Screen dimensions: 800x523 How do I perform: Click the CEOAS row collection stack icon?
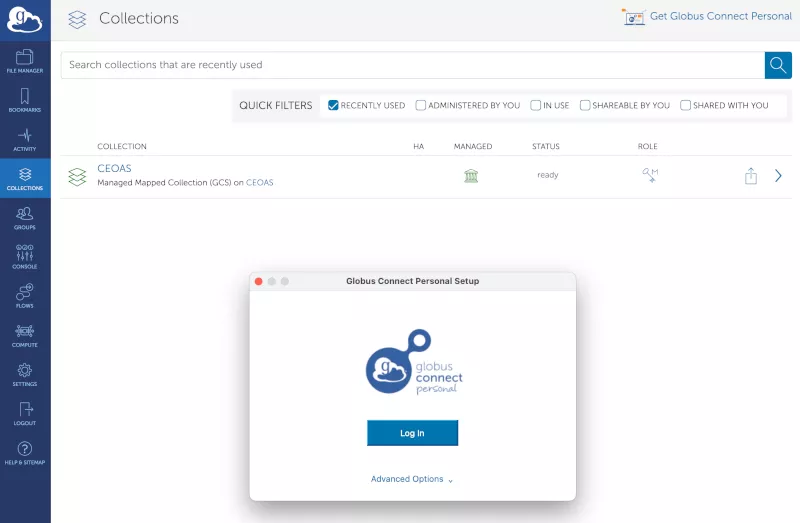click(x=77, y=177)
